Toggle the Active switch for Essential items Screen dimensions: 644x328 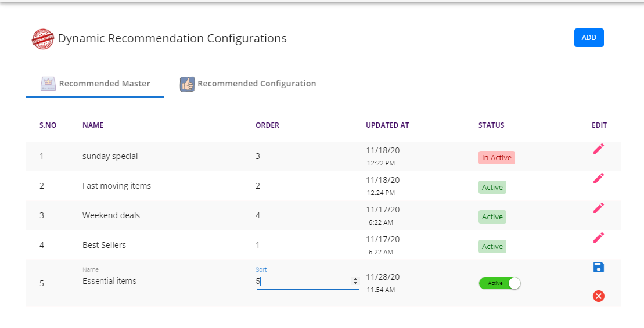(x=499, y=283)
